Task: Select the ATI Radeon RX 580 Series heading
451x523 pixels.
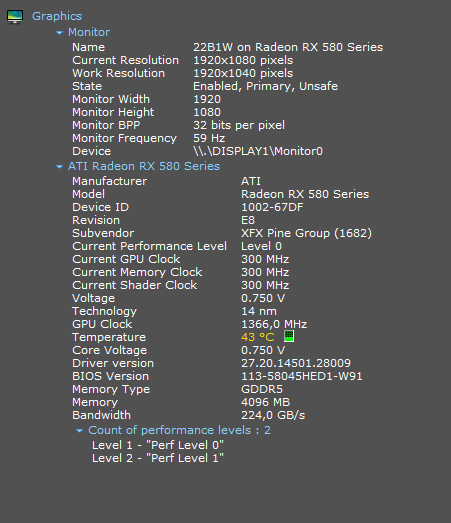Action: (144, 166)
